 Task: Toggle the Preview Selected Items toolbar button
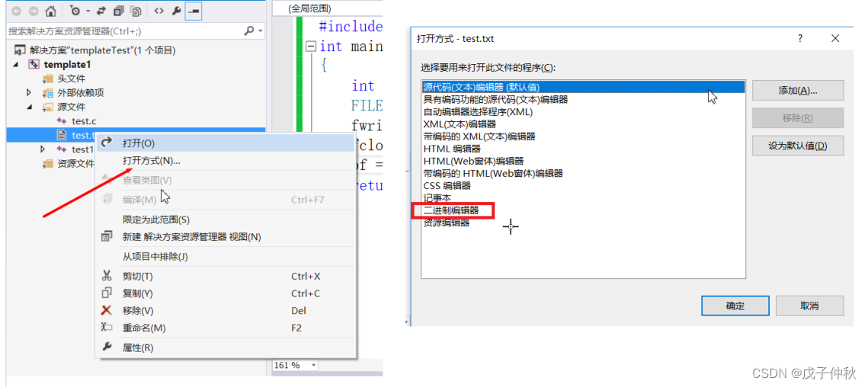tap(194, 11)
